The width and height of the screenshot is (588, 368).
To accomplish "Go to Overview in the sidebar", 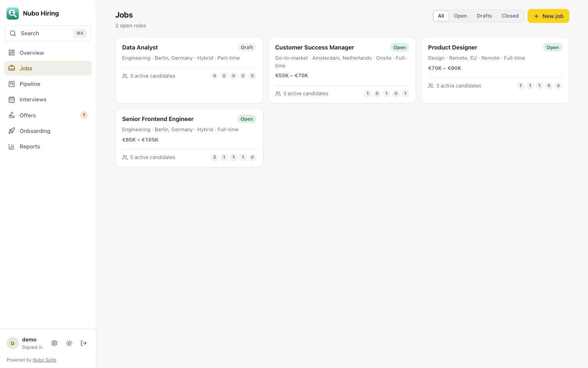I will click(48, 53).
